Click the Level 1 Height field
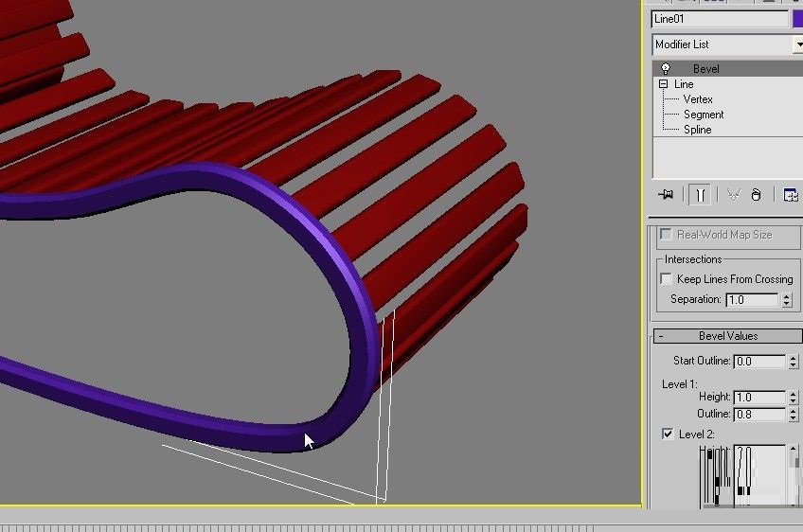803x532 pixels. click(758, 398)
